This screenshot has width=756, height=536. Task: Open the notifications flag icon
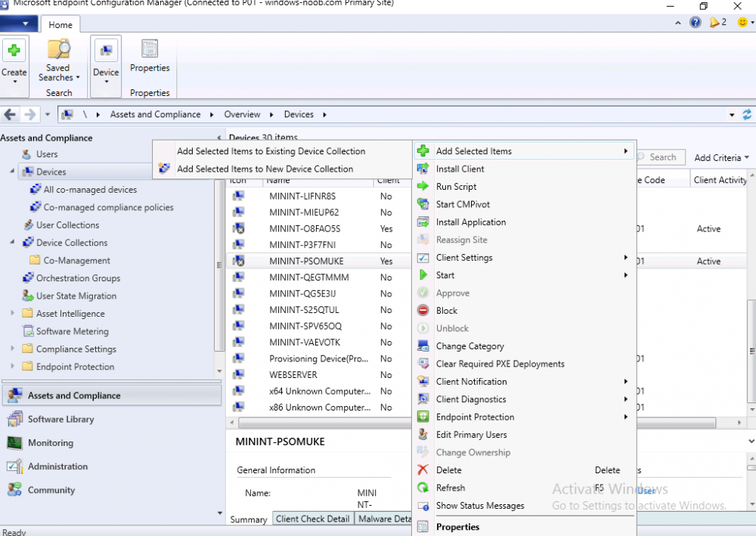tap(714, 22)
